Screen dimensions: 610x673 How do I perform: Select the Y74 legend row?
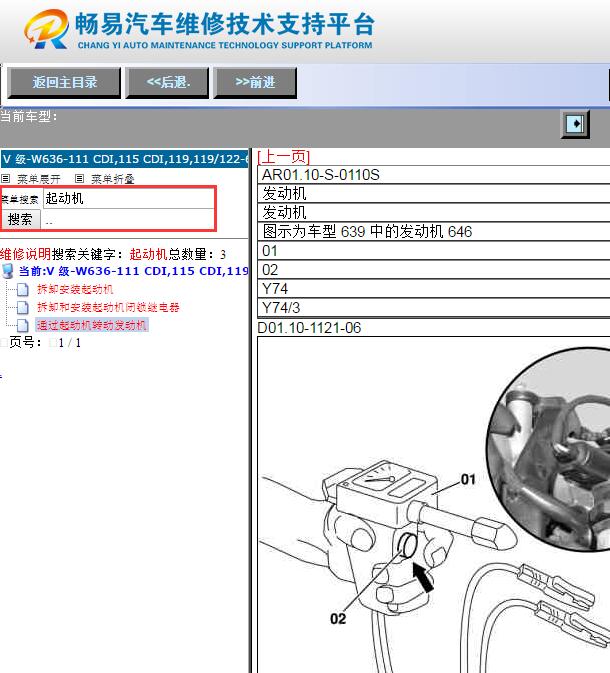click(x=434, y=288)
